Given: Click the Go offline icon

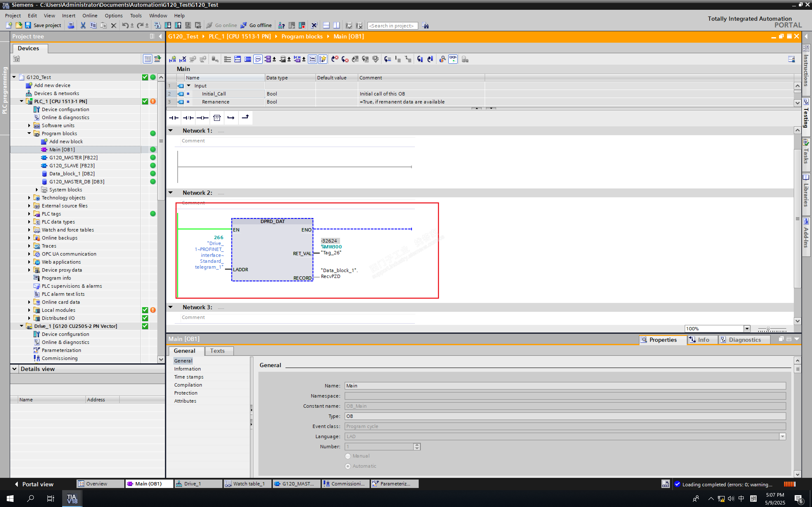Looking at the screenshot, I should click(x=244, y=26).
